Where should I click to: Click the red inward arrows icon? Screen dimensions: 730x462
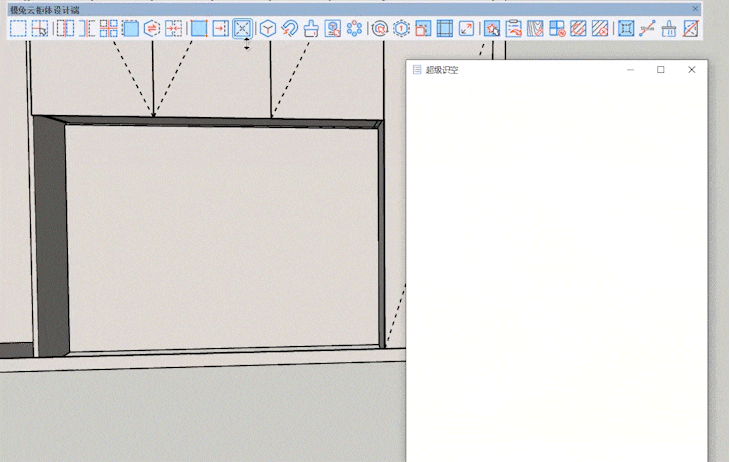point(174,29)
